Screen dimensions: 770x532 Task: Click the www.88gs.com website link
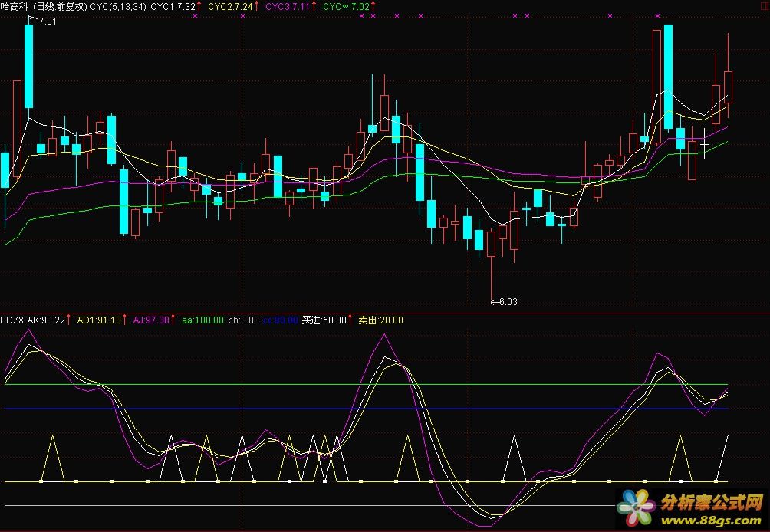712,520
